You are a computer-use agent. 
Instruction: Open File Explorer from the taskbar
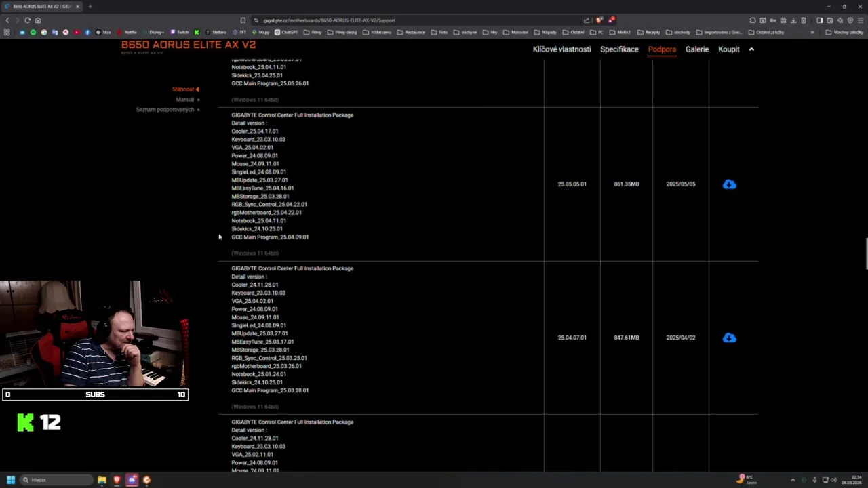point(102,480)
